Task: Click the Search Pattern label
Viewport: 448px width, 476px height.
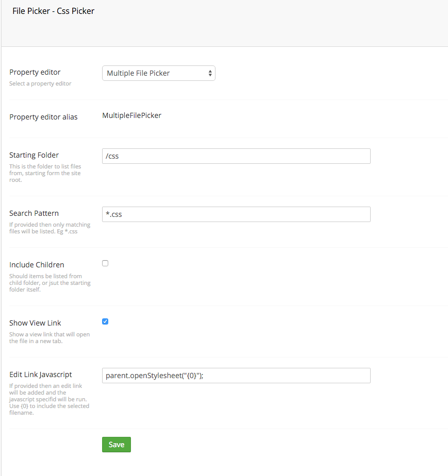Action: tap(34, 213)
